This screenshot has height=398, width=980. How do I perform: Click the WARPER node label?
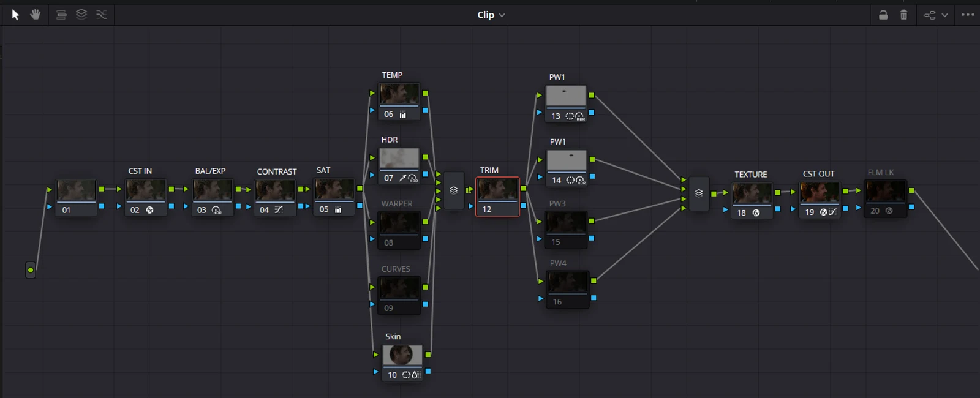click(397, 204)
